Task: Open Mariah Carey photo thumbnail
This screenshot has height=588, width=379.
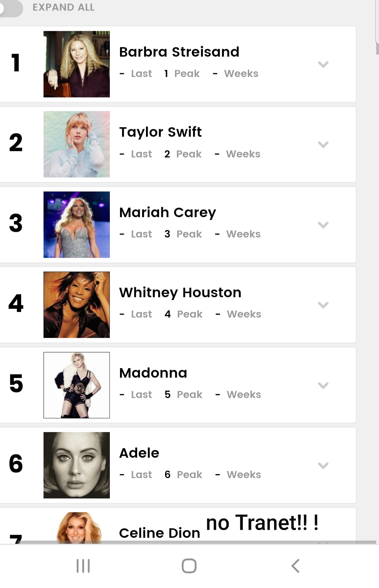Action: pos(77,224)
